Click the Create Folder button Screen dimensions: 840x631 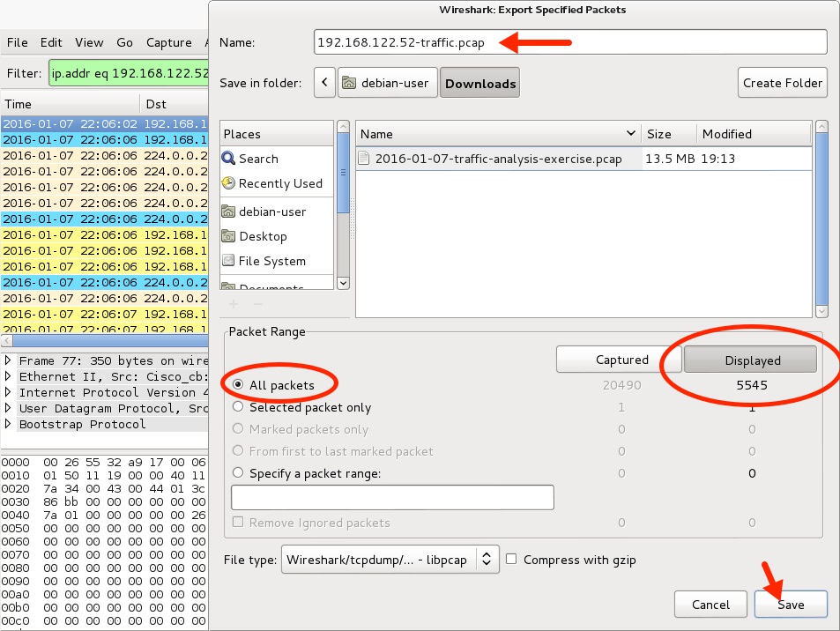click(x=782, y=83)
